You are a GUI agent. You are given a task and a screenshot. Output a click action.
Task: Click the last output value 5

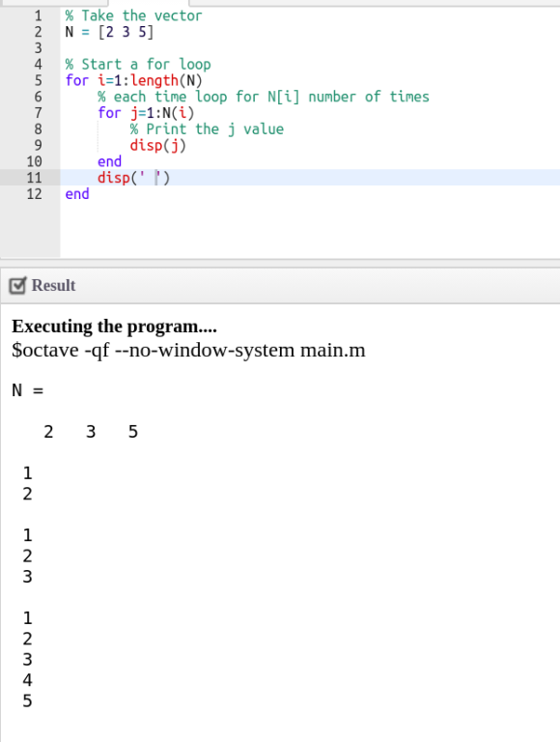tap(27, 700)
